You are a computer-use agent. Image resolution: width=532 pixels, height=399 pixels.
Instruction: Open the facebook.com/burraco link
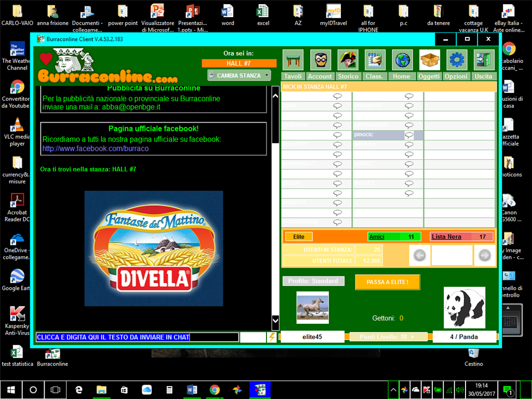click(x=96, y=148)
